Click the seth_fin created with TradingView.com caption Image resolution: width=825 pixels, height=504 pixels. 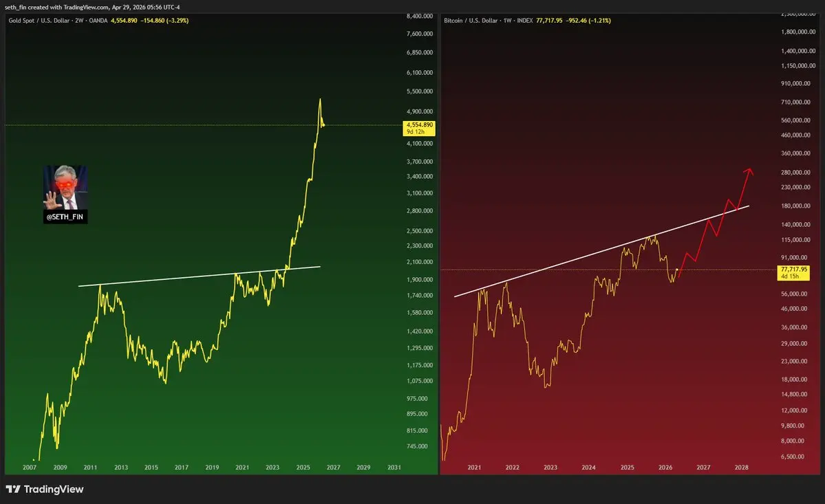point(92,8)
